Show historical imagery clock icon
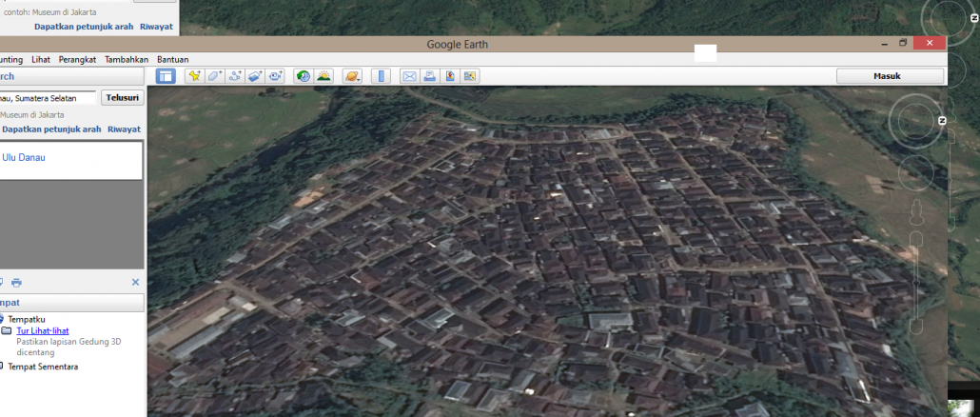 tap(303, 76)
